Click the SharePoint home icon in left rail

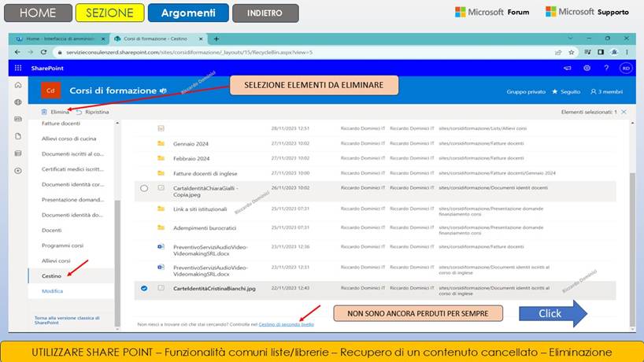click(18, 85)
